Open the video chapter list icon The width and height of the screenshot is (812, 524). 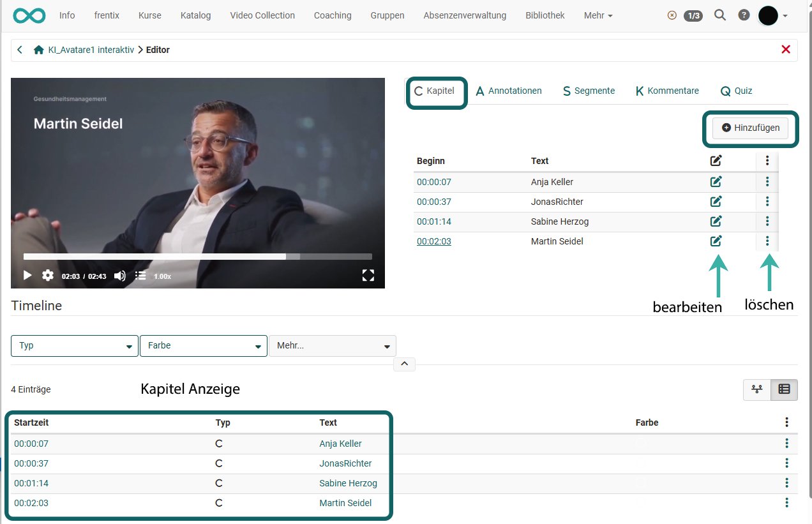click(140, 276)
